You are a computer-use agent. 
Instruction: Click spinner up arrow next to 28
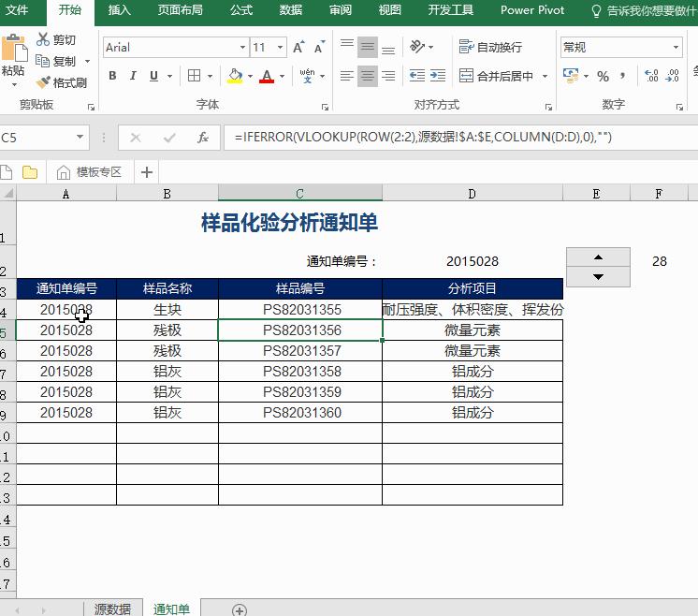pos(598,257)
